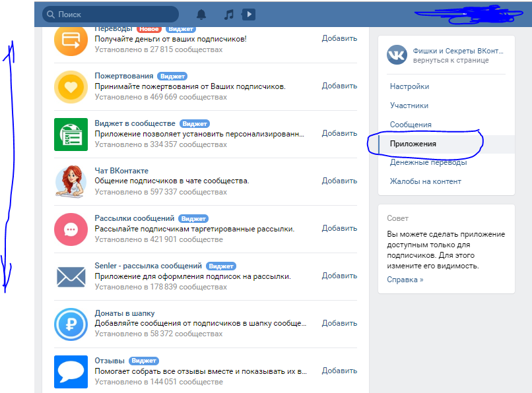Viewport: 532px width, 393px height.
Task: Click the blue speech bubble Отзывы icon
Action: coord(71,372)
